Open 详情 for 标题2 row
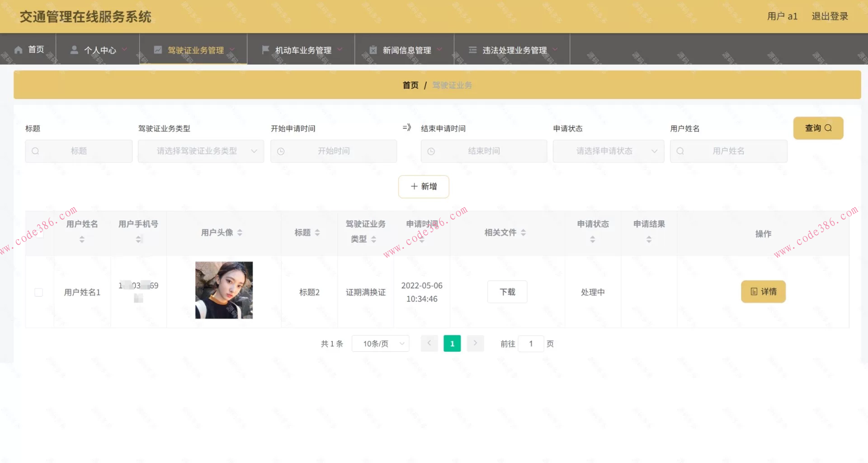Screen dimensions: 868x463 tap(763, 292)
